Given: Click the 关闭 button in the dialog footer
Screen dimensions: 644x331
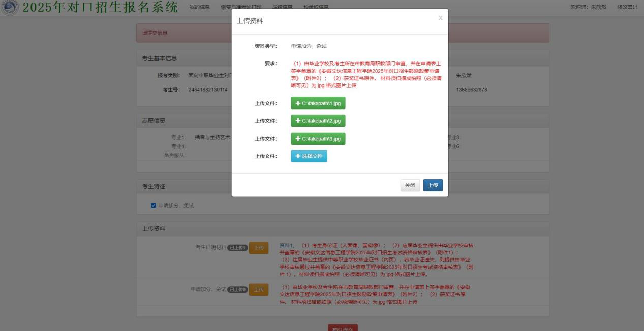Looking at the screenshot, I should pos(410,185).
